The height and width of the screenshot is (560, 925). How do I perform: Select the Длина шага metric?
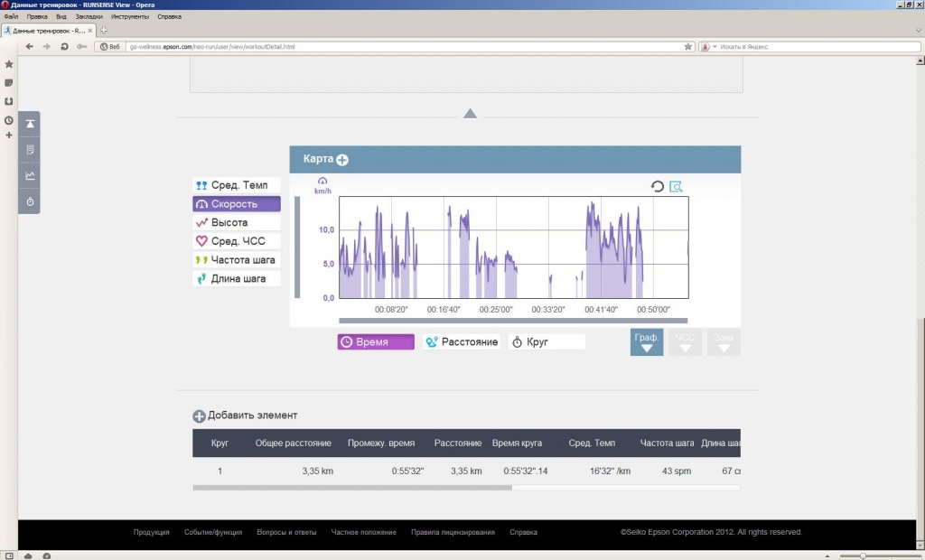tap(237, 278)
